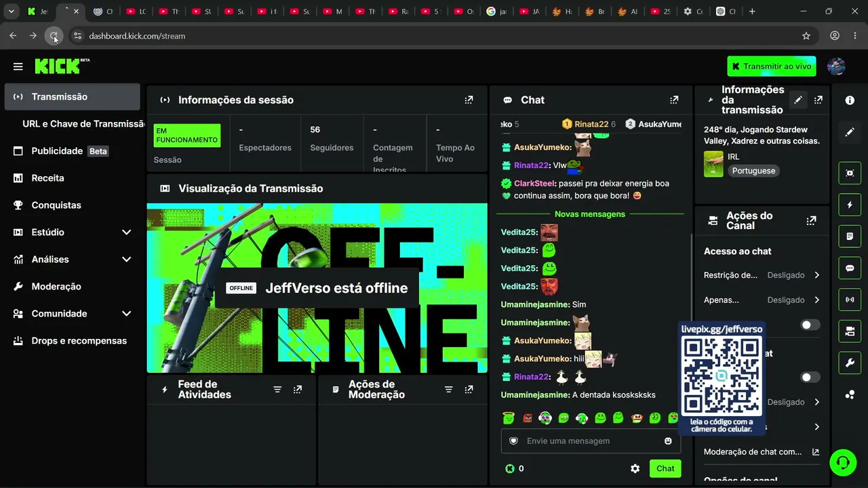Toggle the channel actions camera icon in right sidebar

point(850,331)
